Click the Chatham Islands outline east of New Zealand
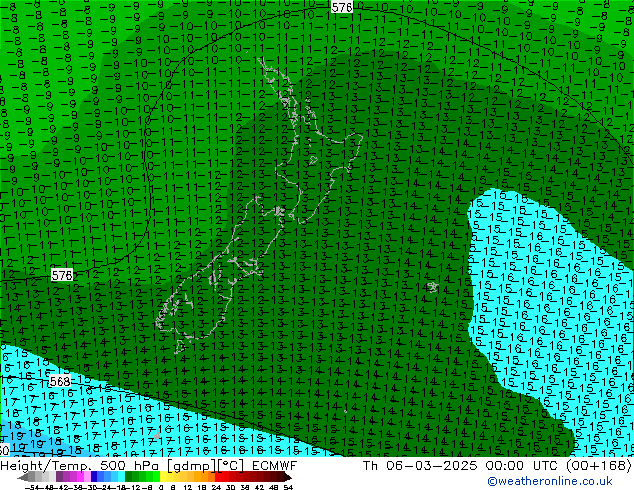 click(433, 287)
